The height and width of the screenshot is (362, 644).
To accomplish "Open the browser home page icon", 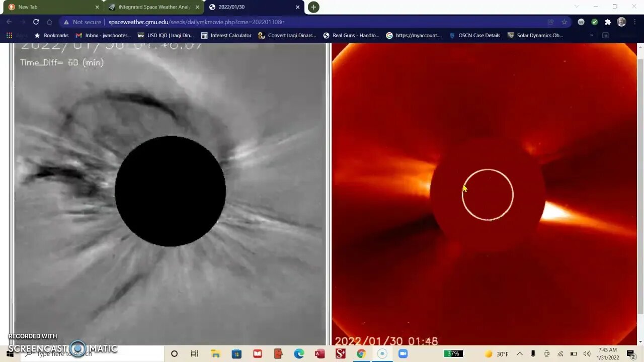I will tap(49, 22).
